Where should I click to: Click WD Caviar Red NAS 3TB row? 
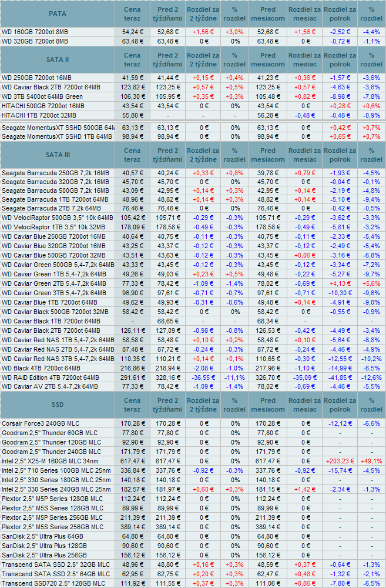click(193, 359)
